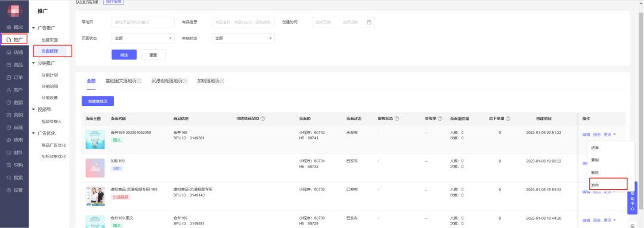Image resolution: width=644 pixels, height=228 pixels.
Task: Open the 页面状态 filter dropdown
Action: 143,38
